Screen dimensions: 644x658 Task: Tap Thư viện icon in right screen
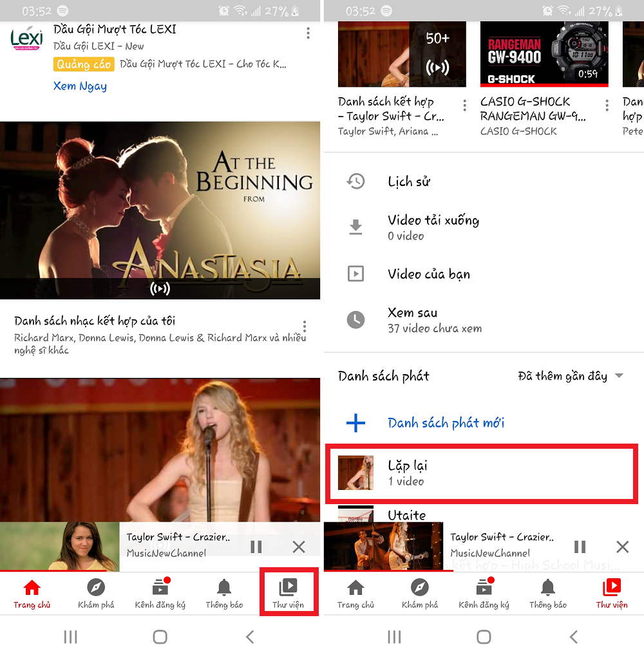point(612,587)
